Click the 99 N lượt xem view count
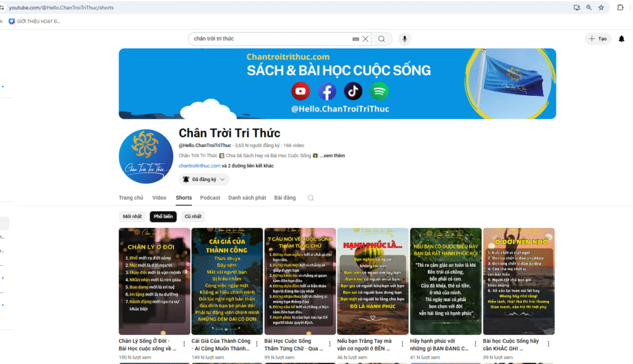633x364 pixels. point(279,358)
